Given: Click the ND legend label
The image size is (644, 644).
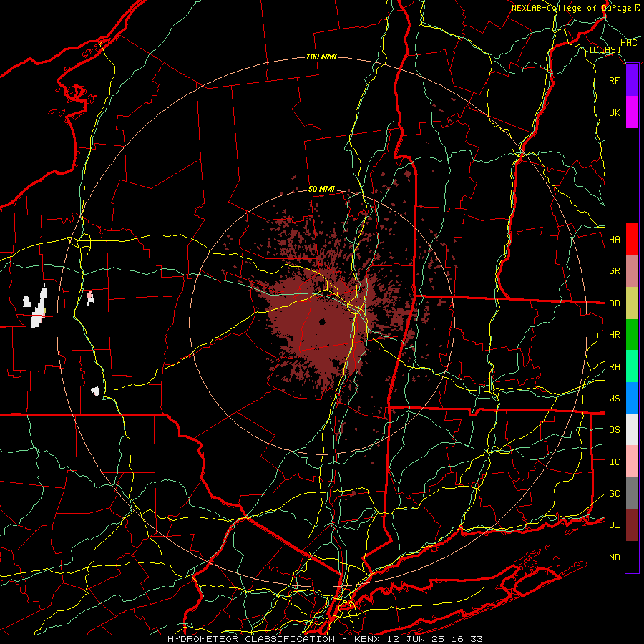Looking at the screenshot, I should (615, 557).
